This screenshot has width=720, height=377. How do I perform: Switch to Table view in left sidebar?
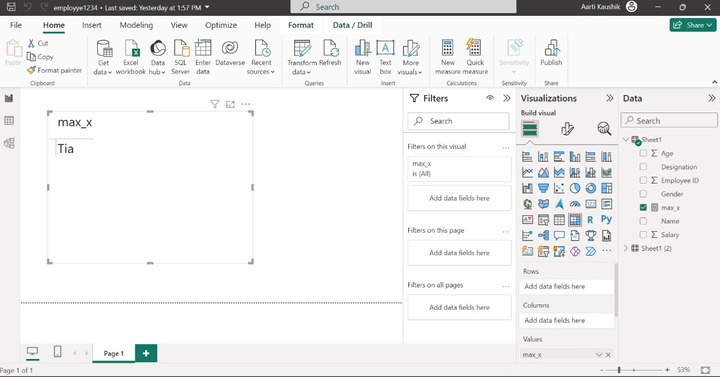tap(9, 121)
